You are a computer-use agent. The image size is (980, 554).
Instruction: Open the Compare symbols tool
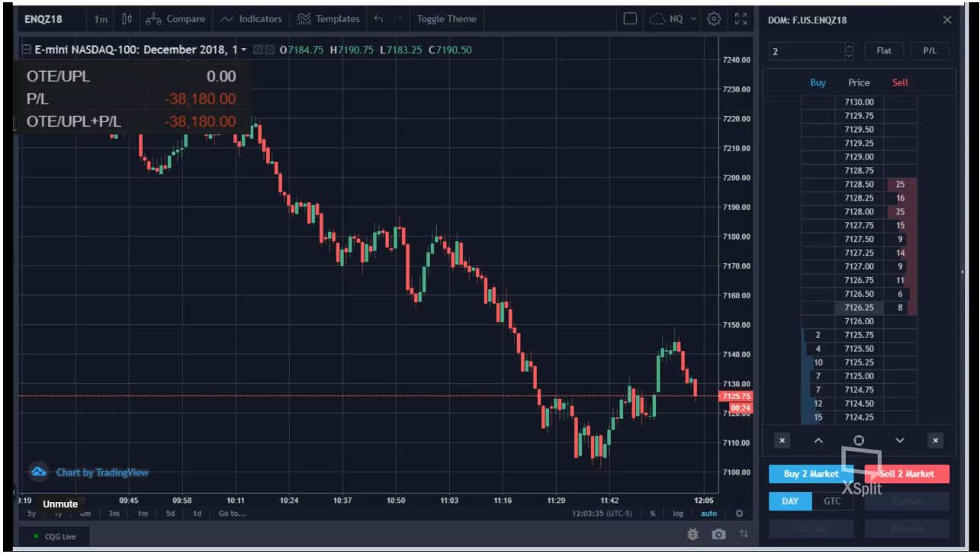click(175, 19)
